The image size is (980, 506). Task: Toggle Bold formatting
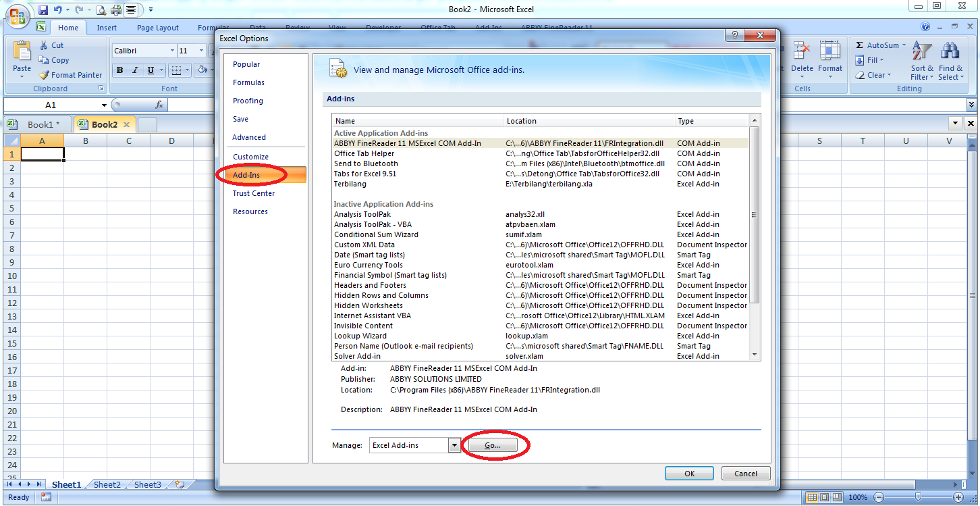pyautogui.click(x=119, y=70)
